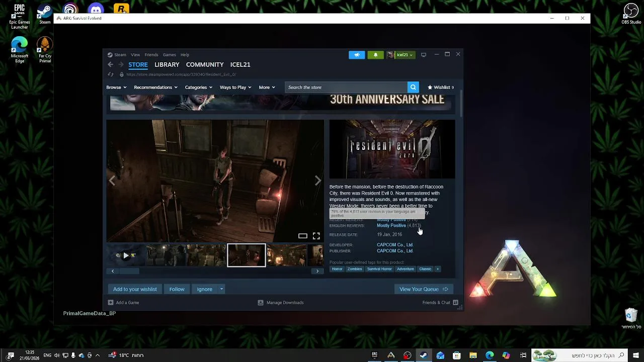644x362 pixels.
Task: Go back with the Steam back arrow
Action: coord(110,64)
